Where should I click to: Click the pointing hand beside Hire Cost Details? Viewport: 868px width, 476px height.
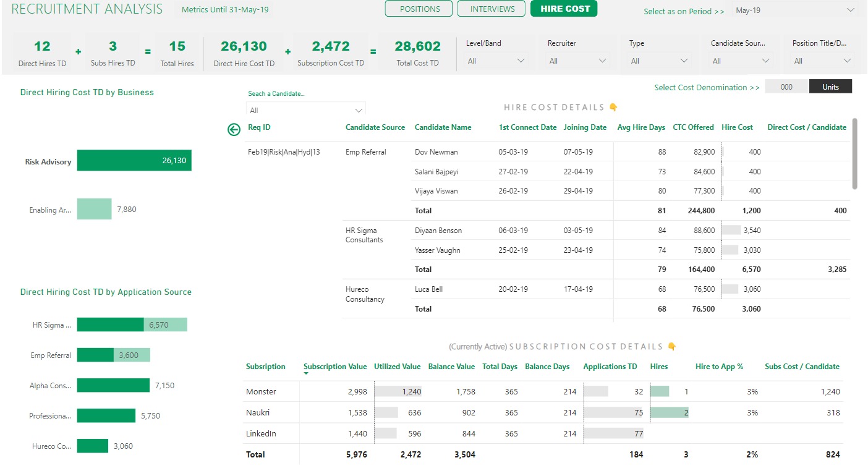click(x=613, y=108)
